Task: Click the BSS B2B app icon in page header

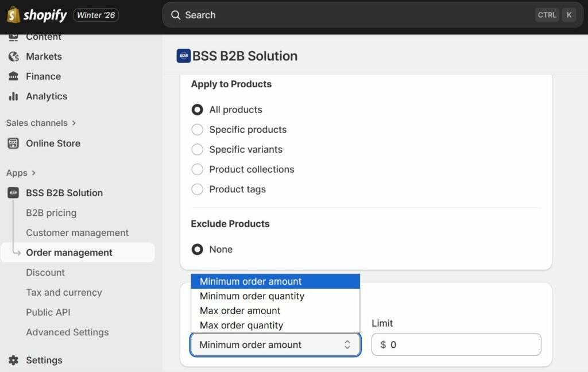Action: (x=184, y=56)
